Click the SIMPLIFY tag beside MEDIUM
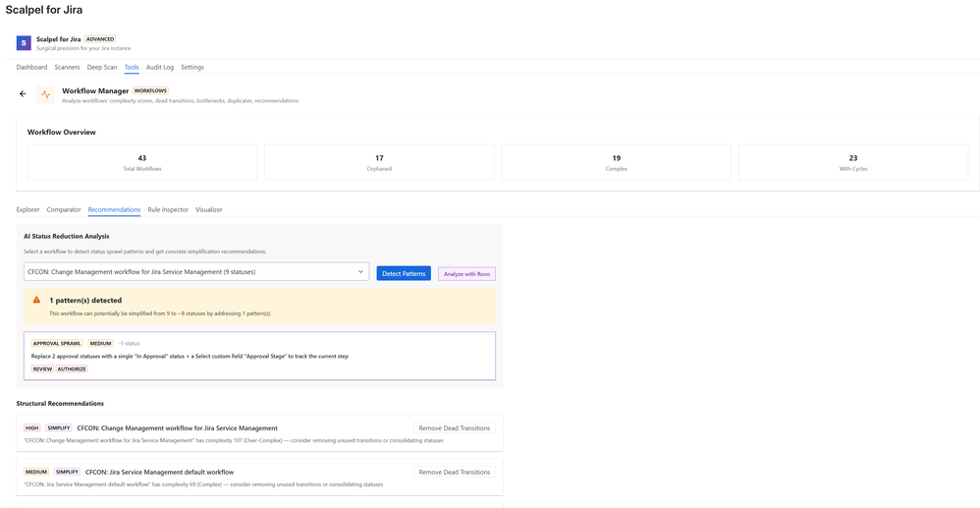980x508 pixels. [x=67, y=472]
